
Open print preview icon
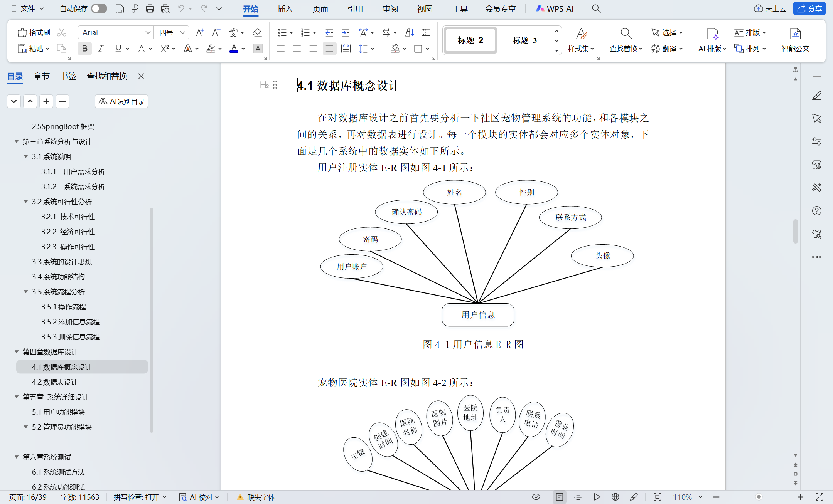click(x=165, y=8)
